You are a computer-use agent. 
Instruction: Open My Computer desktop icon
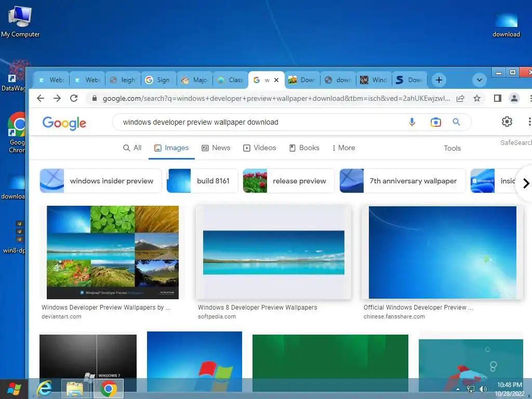pyautogui.click(x=20, y=21)
